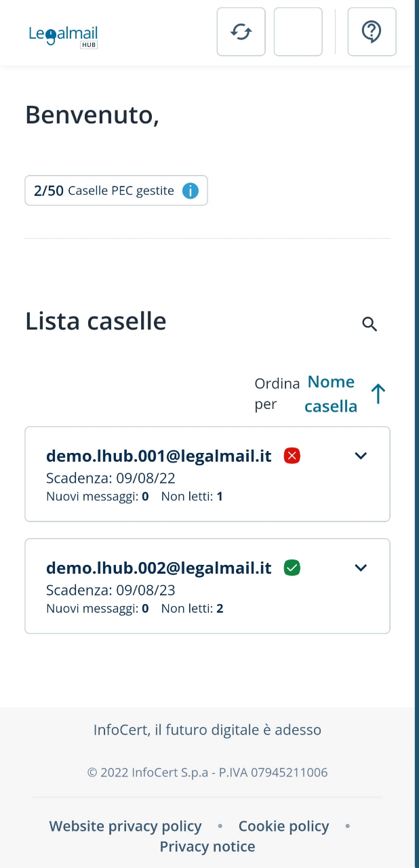Click the Legalmail HUB logo
The height and width of the screenshot is (868, 419).
63,34
